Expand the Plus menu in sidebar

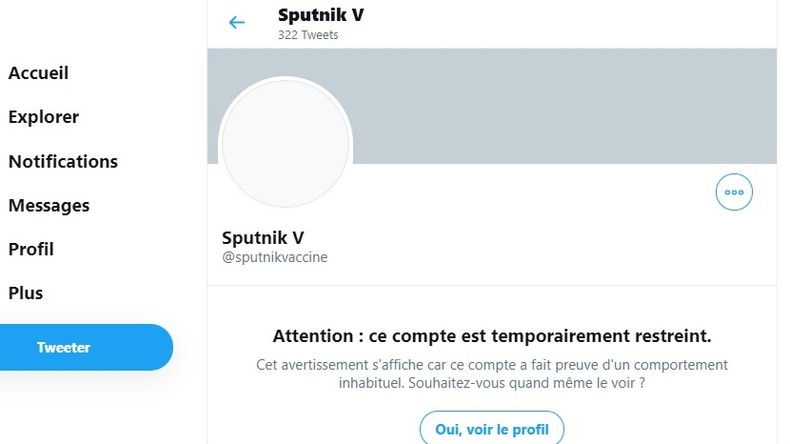tap(26, 293)
